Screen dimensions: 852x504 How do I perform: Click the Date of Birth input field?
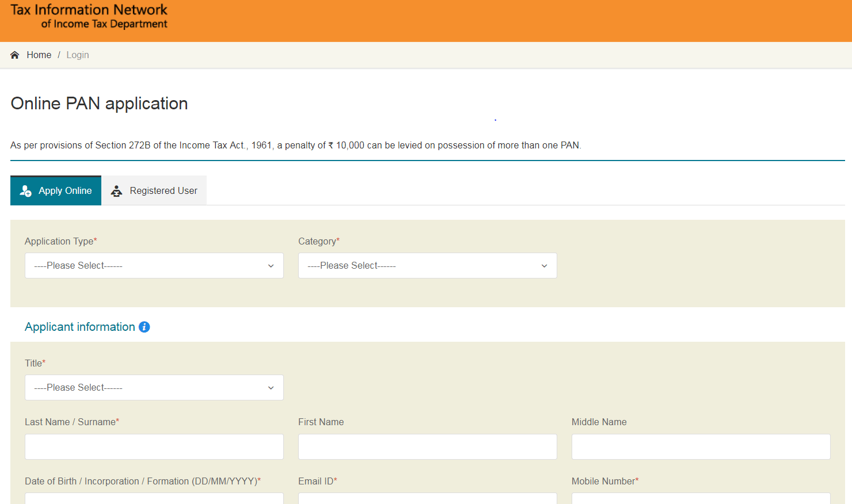coord(154,498)
